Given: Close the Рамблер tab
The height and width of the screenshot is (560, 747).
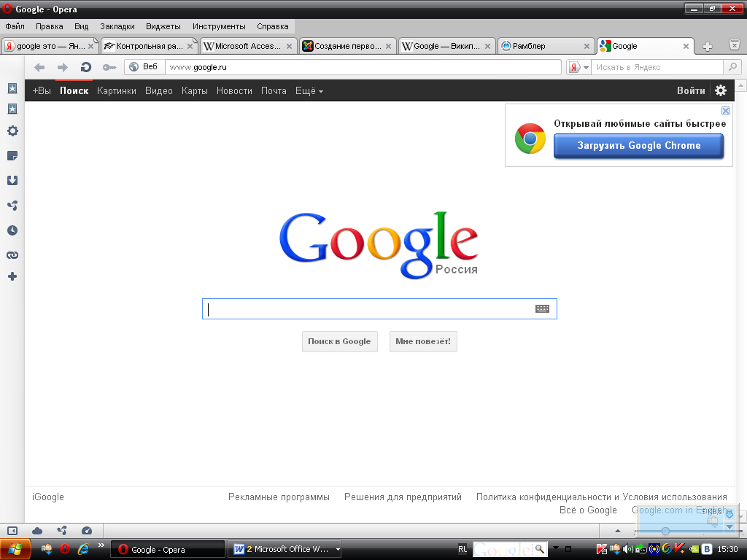Looking at the screenshot, I should coord(587,46).
